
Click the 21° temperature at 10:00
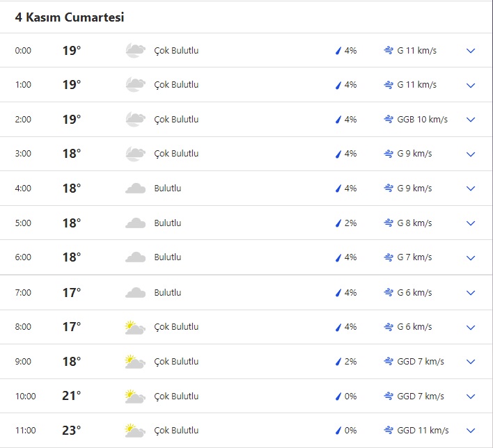[72, 396]
